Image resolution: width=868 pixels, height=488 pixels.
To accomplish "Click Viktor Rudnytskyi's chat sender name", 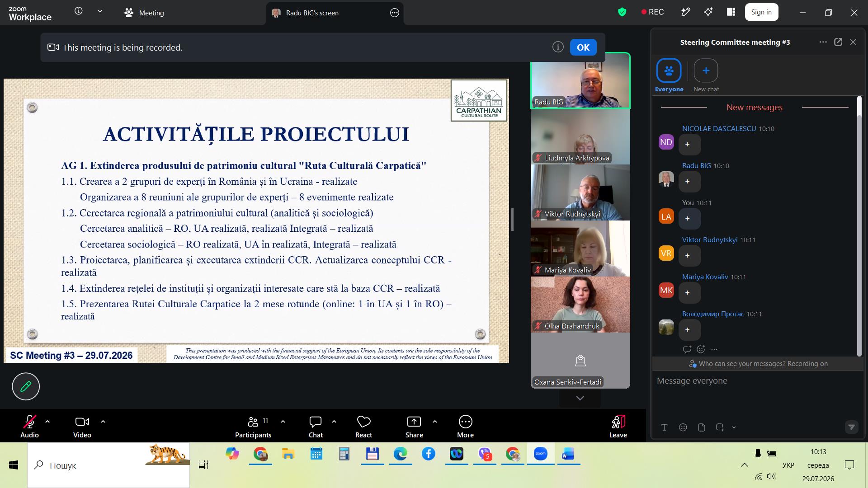I will [710, 240].
